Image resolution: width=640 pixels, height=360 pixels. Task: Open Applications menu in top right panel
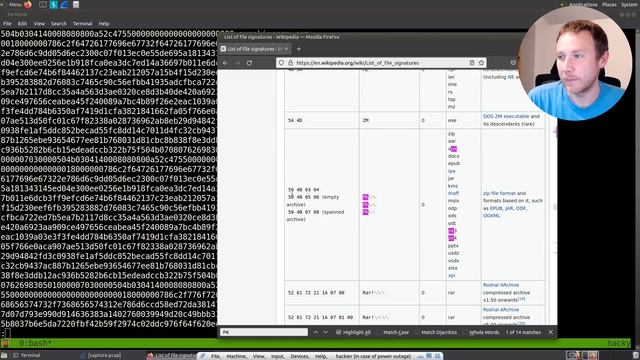click(583, 4)
